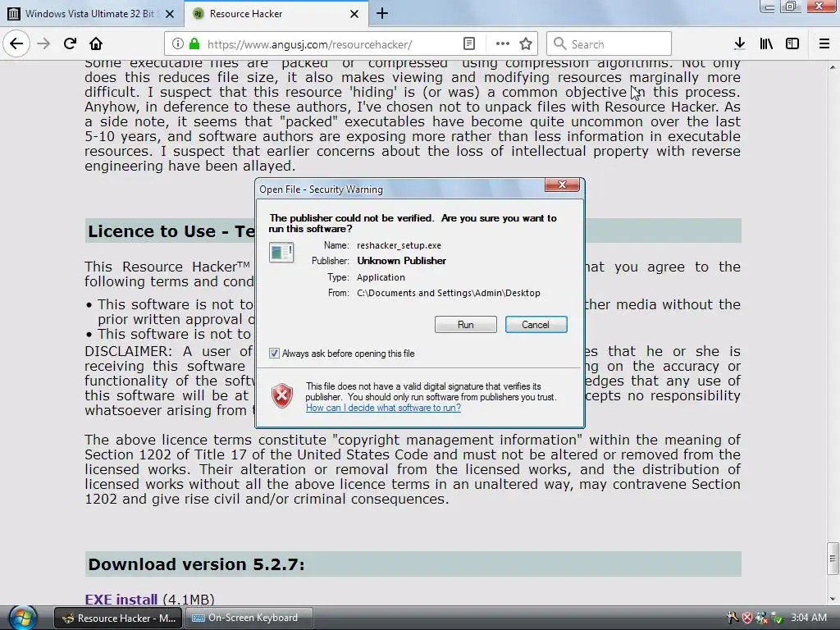Click the tray icon with green checkmark
This screenshot has height=630, width=840.
pos(778,619)
